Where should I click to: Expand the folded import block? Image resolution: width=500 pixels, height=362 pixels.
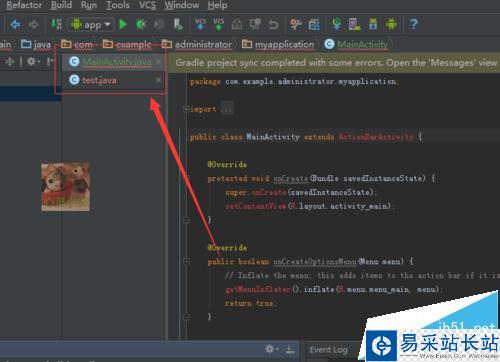tap(186, 109)
